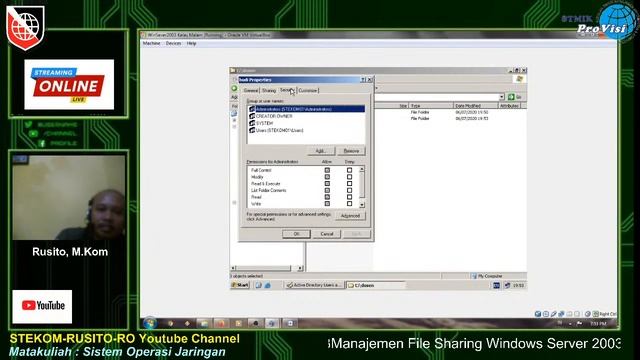Viewport: 640px width, 360px height.
Task: Open the host Windows Start orb
Action: pyautogui.click(x=150, y=323)
